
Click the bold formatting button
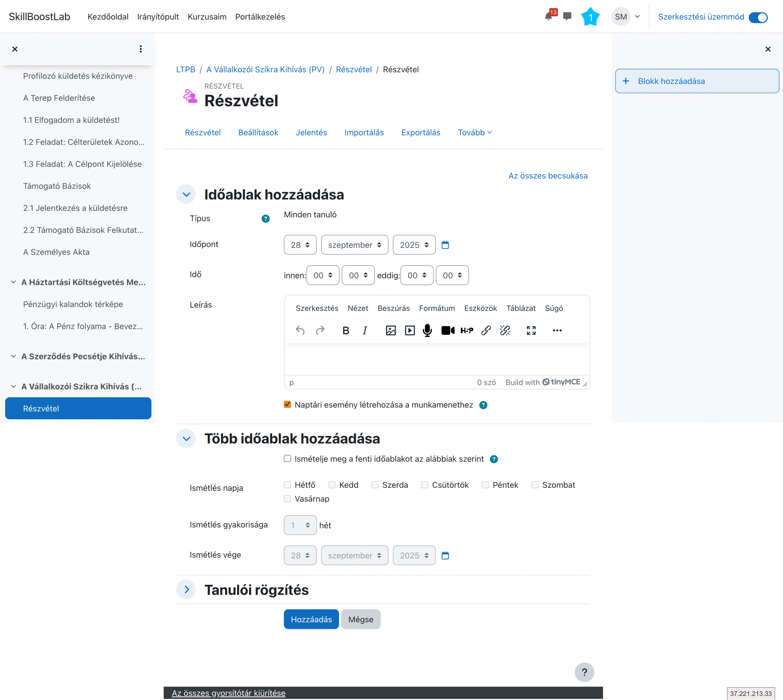[x=346, y=330]
